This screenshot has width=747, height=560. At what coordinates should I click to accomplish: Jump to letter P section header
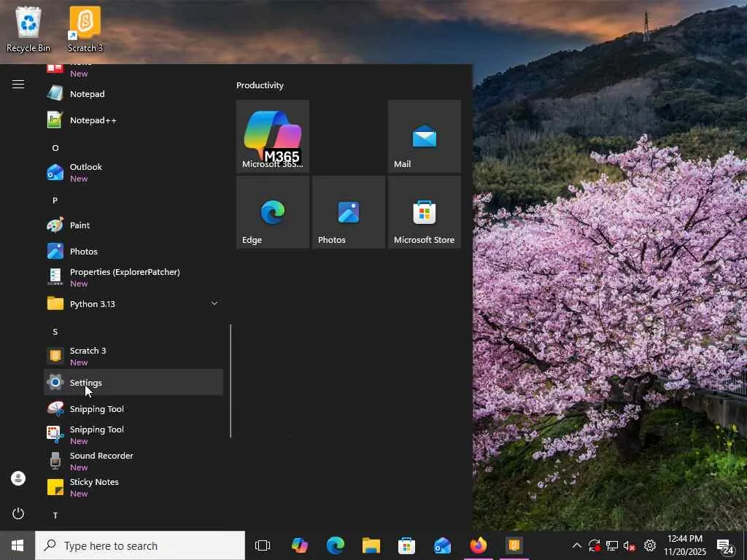click(x=55, y=201)
